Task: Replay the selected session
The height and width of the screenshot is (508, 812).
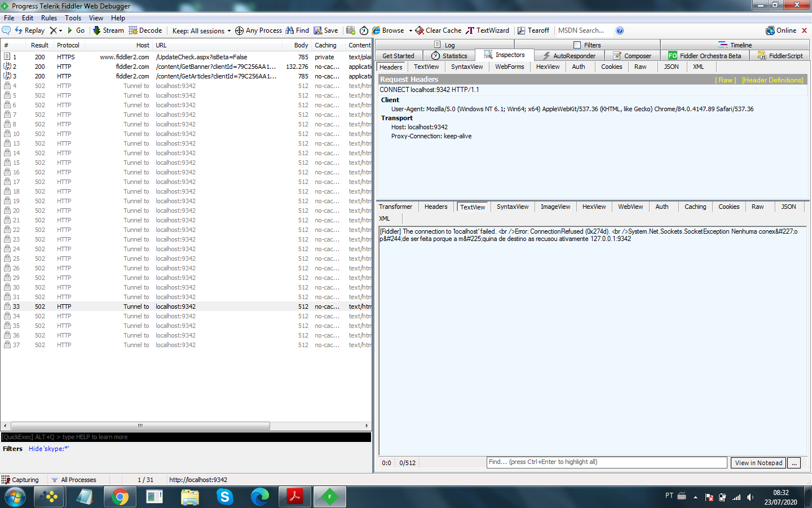Action: pyautogui.click(x=29, y=30)
